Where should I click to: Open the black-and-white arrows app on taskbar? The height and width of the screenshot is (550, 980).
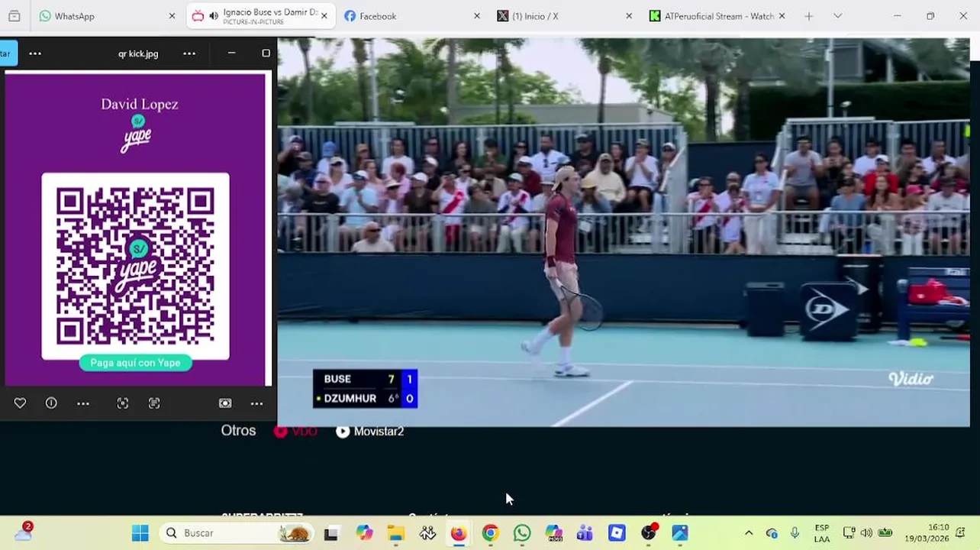[x=427, y=533]
